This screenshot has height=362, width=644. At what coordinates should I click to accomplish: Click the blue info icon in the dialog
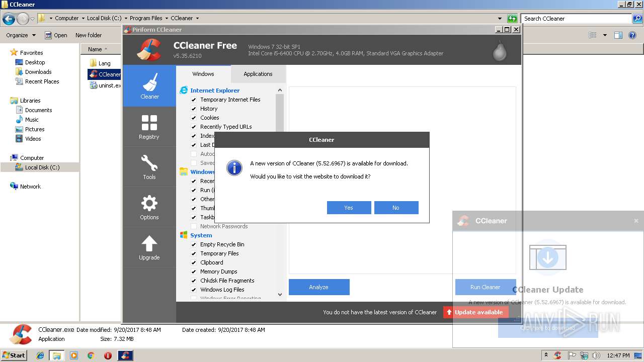234,168
